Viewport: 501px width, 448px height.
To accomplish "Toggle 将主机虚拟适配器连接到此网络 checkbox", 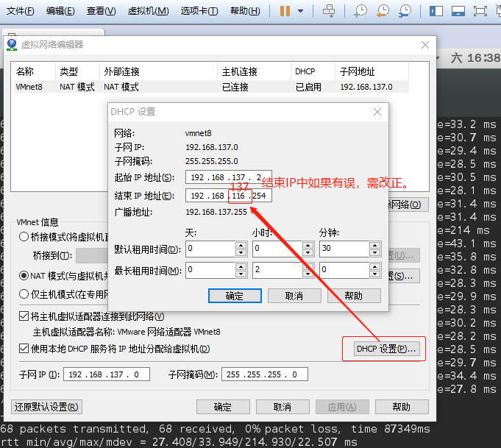I will coord(24,316).
